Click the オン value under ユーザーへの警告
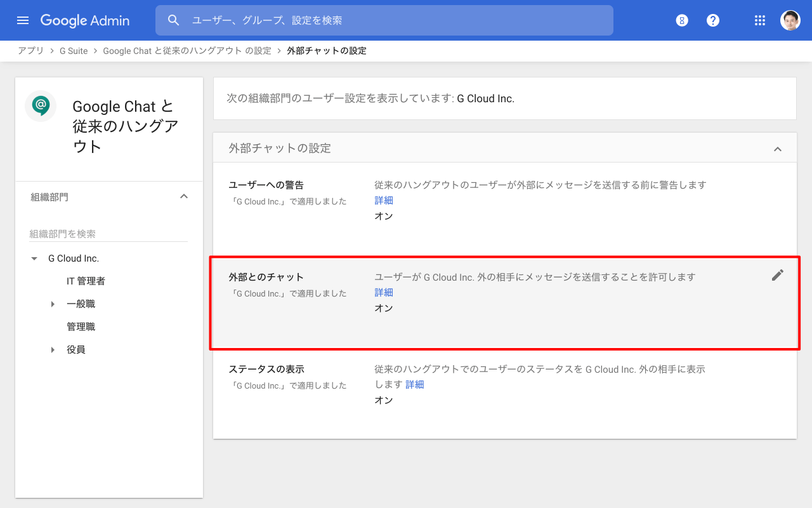812x508 pixels. tap(384, 216)
